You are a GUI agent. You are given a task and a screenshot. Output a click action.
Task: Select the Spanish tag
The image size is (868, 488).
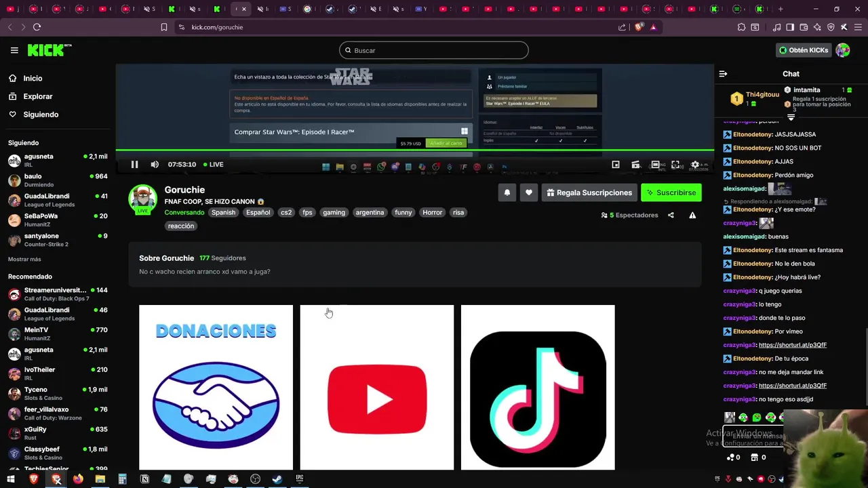pos(223,212)
